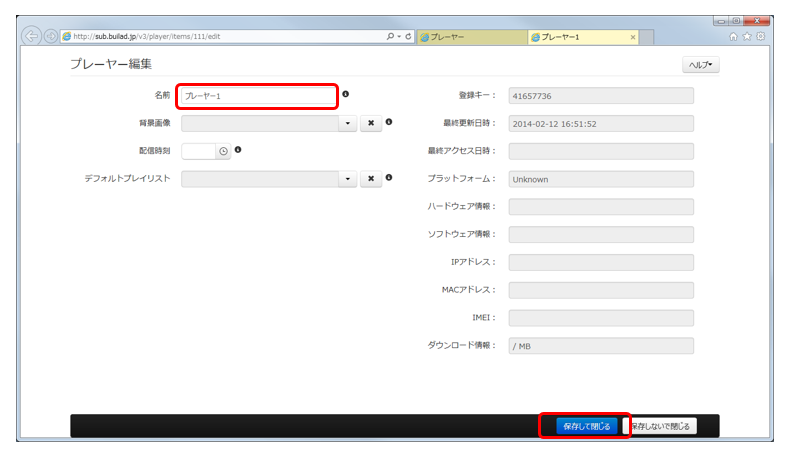Clear デフォルトプレイリスト with X button
This screenshot has width=791, height=455.
point(371,179)
